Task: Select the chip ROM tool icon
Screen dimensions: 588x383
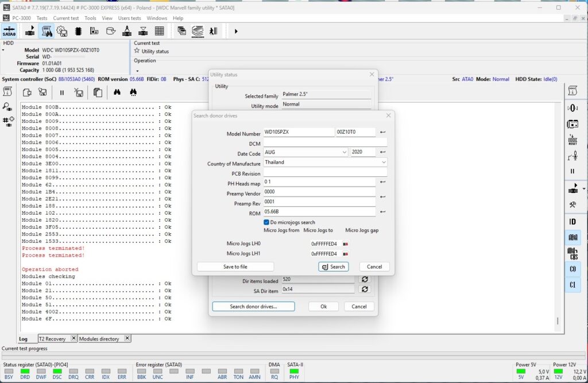Action: [x=78, y=31]
